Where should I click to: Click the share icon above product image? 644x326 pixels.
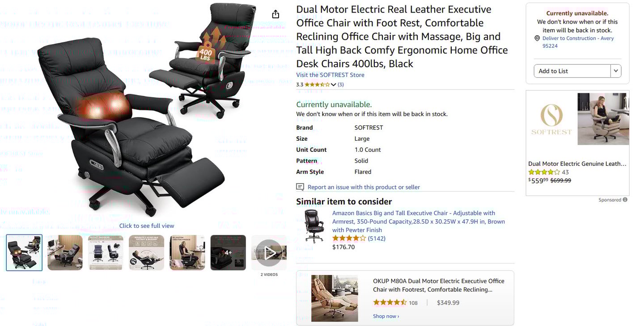(275, 14)
